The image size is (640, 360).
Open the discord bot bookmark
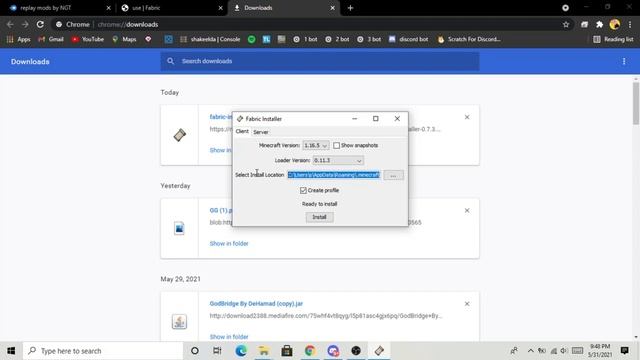coord(409,39)
